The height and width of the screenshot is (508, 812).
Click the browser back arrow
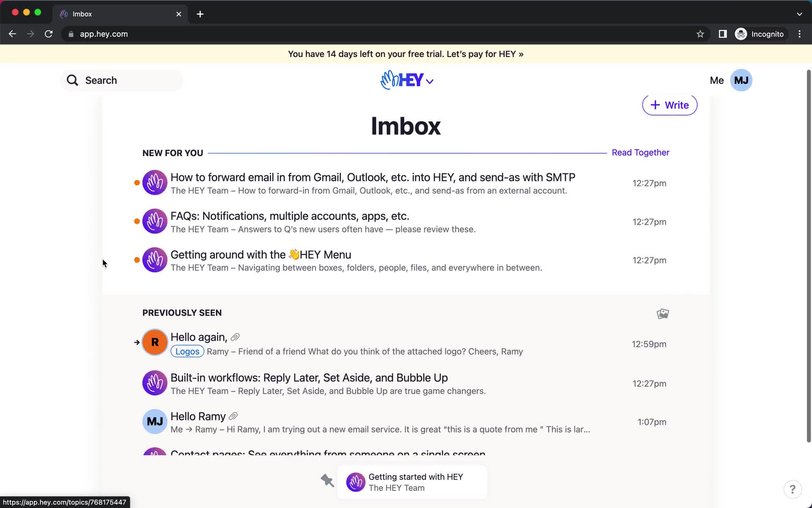click(12, 34)
